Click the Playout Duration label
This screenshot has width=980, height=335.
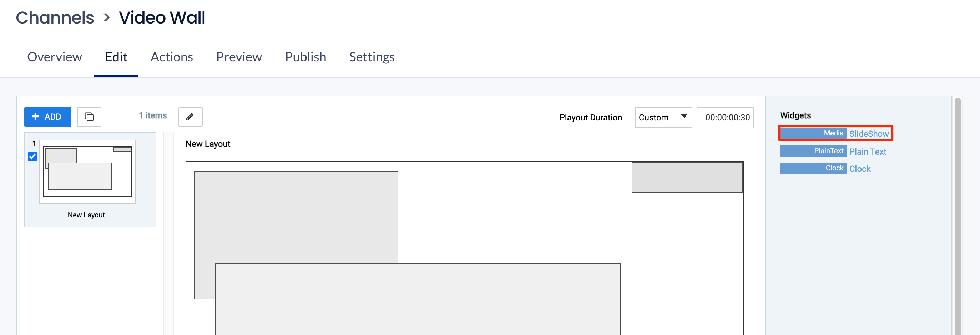tap(590, 118)
